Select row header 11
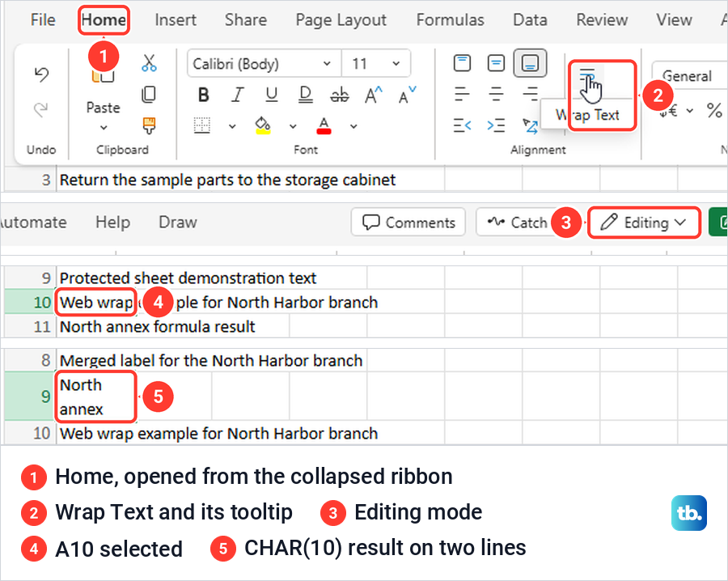Screen dimensions: 728x581 (x=31, y=326)
